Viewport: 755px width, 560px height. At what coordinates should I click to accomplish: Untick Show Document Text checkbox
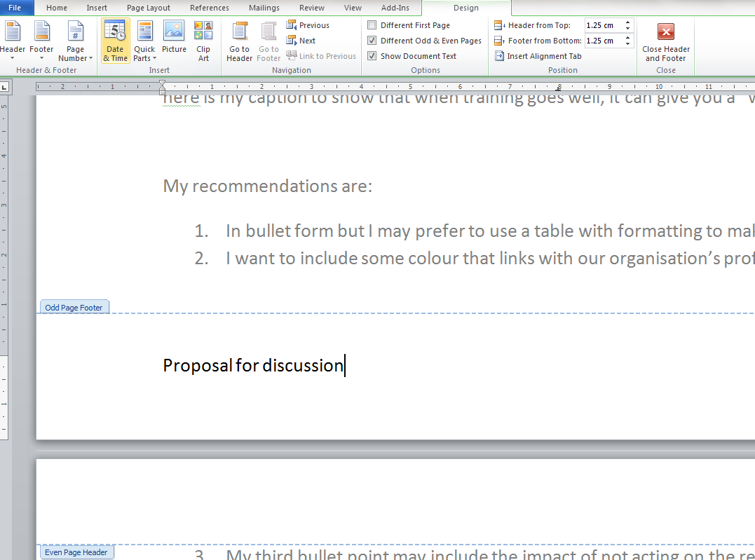coord(372,56)
